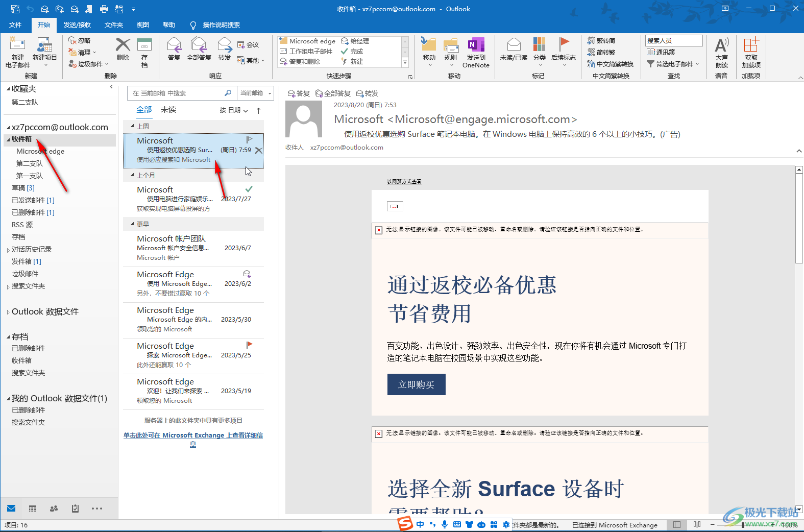804x532 pixels.
Task: Open the Move (移动) ribbon button
Action: click(x=429, y=51)
